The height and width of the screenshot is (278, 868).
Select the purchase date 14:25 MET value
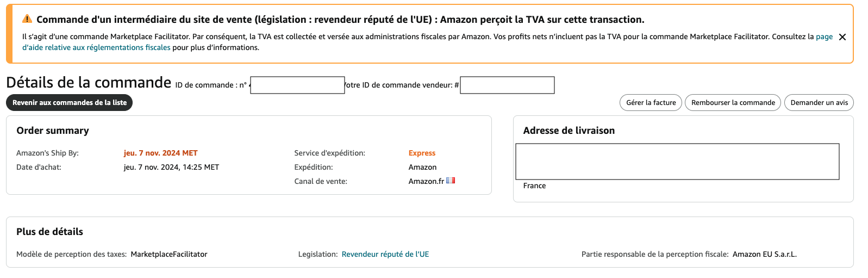[x=171, y=167]
